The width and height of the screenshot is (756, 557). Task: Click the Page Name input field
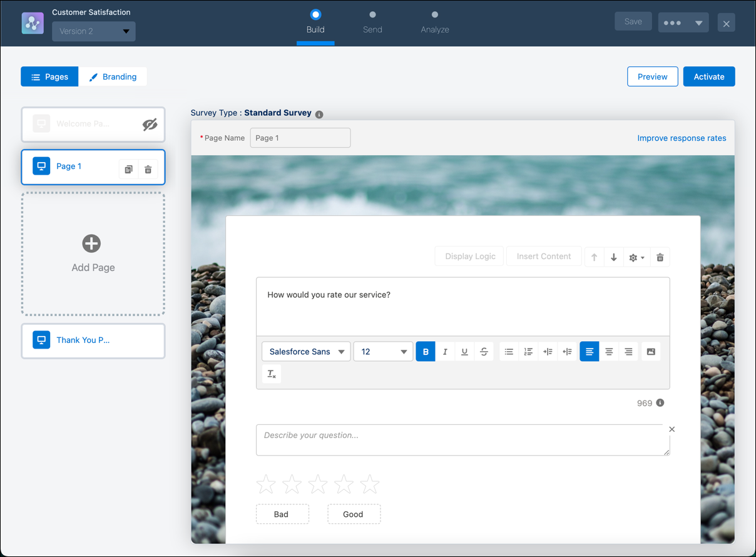click(300, 138)
